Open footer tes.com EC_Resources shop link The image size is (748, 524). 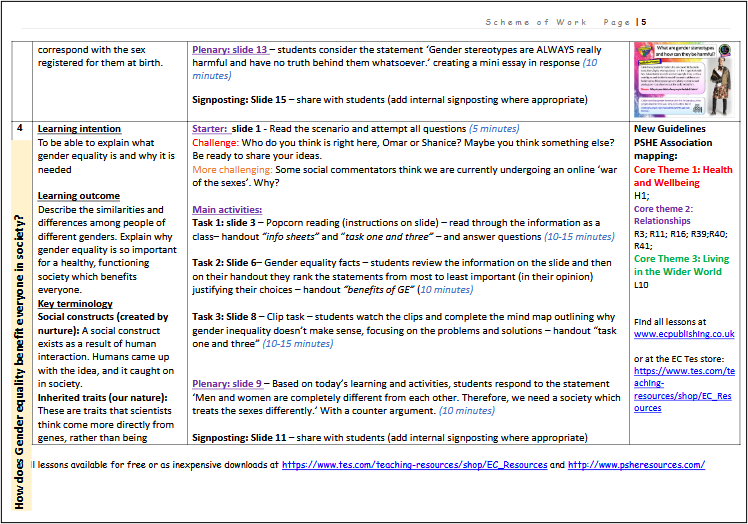[x=415, y=465]
